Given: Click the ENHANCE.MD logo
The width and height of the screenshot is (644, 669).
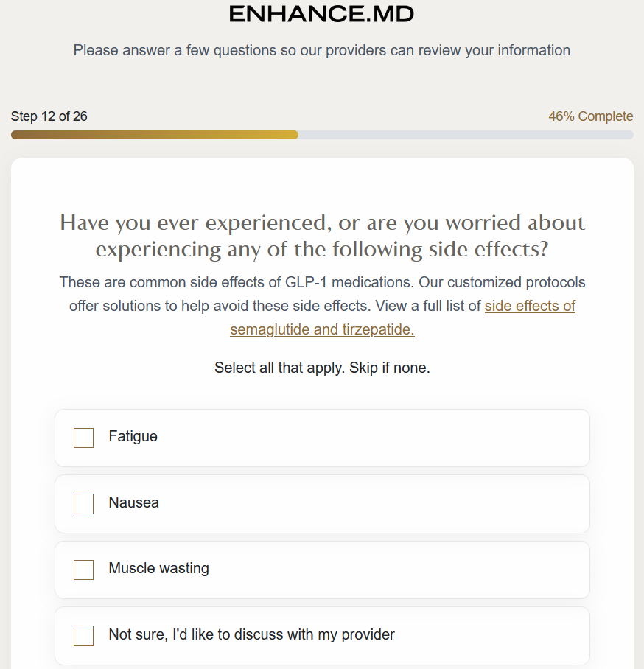Looking at the screenshot, I should point(321,13).
